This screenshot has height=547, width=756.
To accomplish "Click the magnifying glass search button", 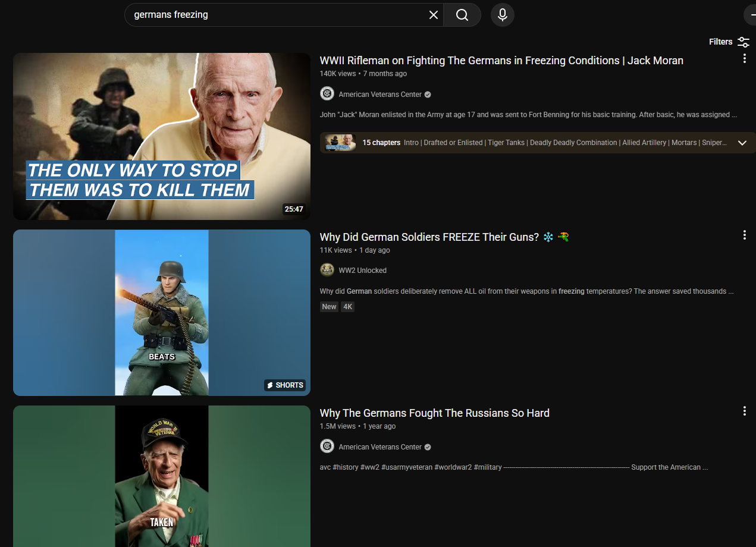I will pyautogui.click(x=462, y=15).
